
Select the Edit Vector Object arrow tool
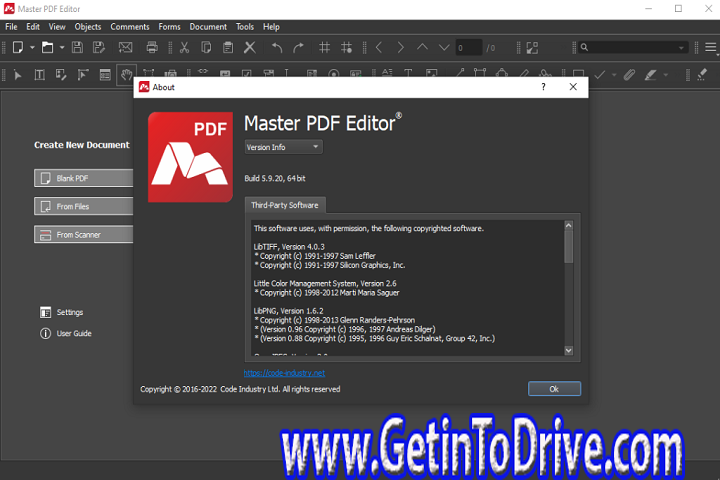coord(83,75)
